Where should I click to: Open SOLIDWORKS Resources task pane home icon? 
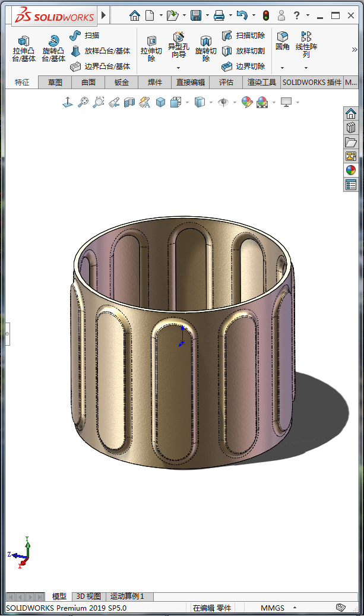coord(351,114)
